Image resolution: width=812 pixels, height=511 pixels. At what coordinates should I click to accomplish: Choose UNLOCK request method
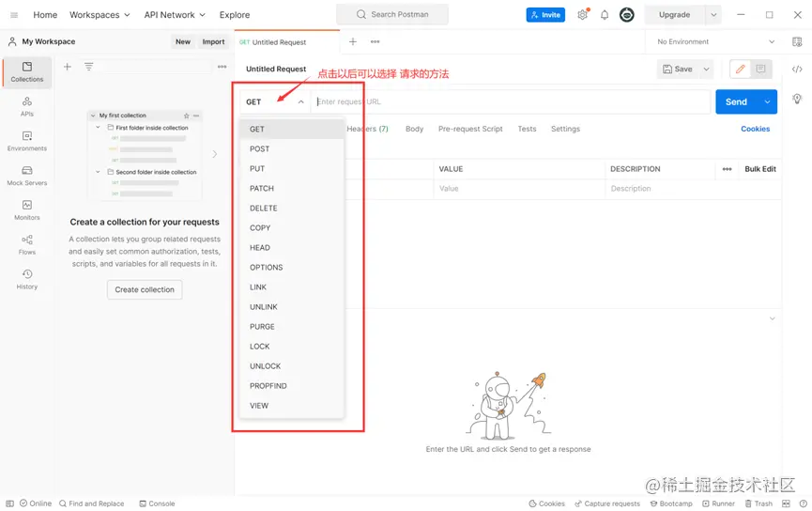pyautogui.click(x=292, y=366)
